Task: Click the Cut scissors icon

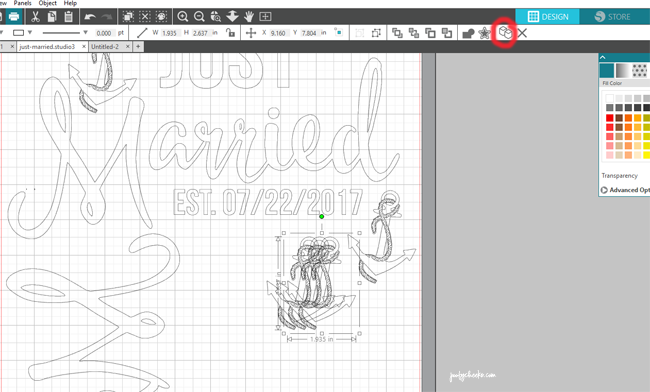Action: coord(36,17)
